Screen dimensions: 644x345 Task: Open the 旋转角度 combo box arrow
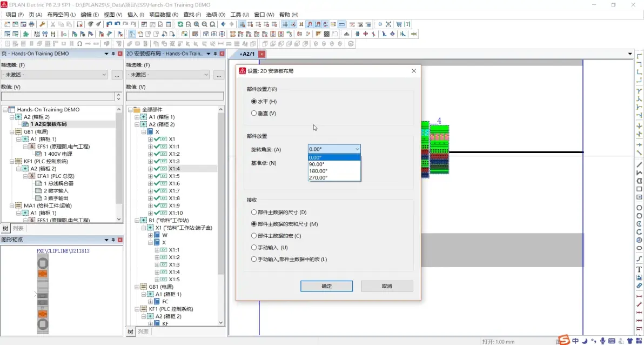pyautogui.click(x=357, y=149)
